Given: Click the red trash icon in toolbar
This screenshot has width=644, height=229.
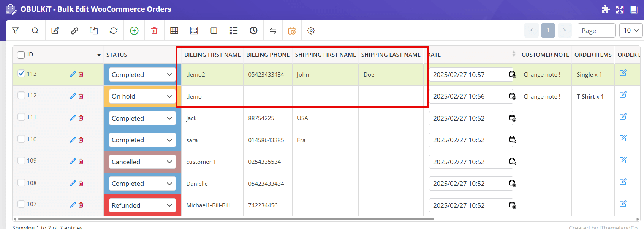Looking at the screenshot, I should [x=154, y=31].
